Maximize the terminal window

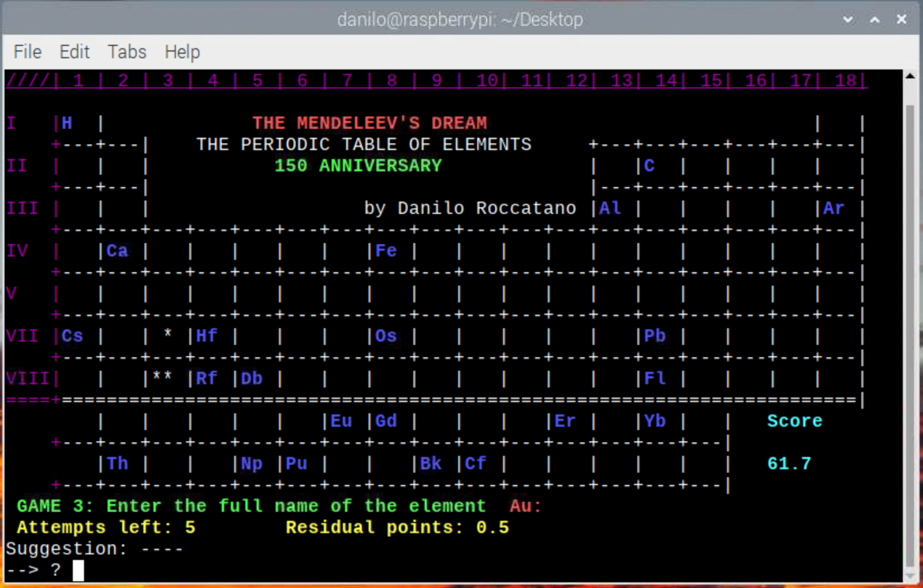pyautogui.click(x=874, y=19)
